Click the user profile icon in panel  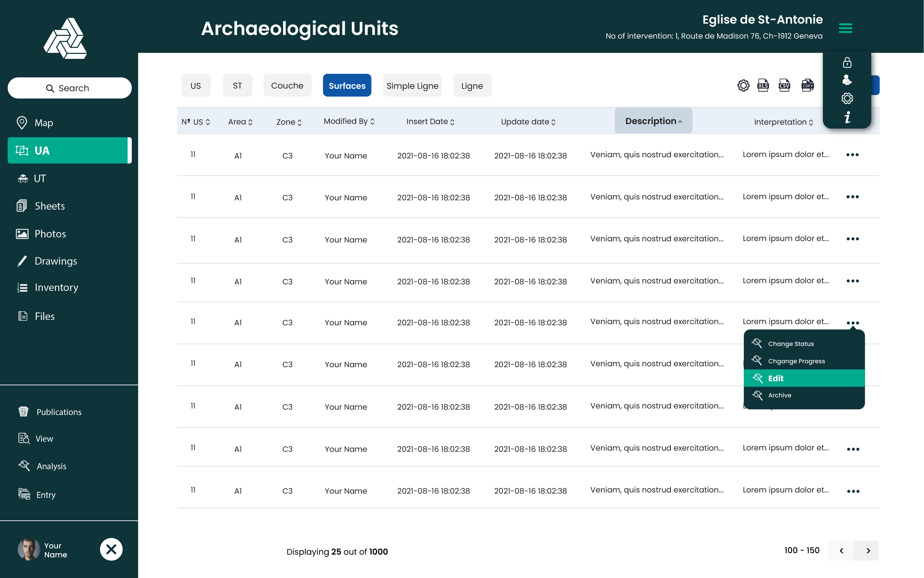coord(847,80)
